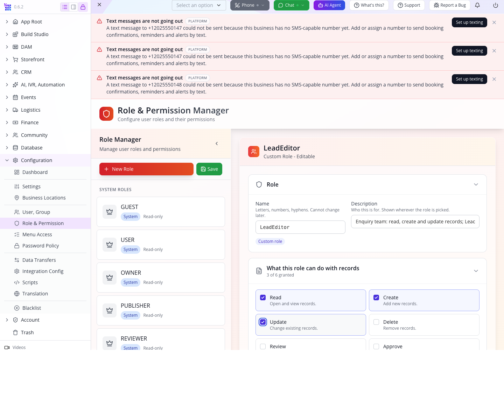Click the Blacklist circle-x icon
Screen dimensions: 504x420
pyautogui.click(x=17, y=308)
